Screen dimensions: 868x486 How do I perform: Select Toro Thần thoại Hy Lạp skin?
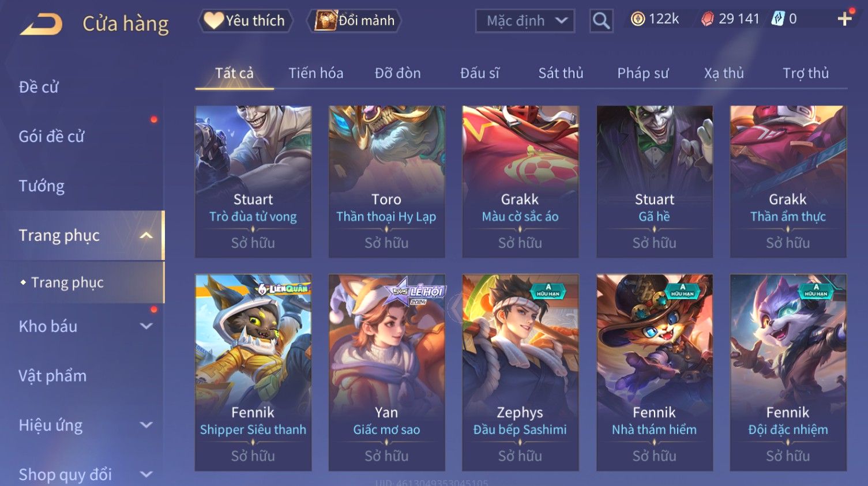point(386,182)
